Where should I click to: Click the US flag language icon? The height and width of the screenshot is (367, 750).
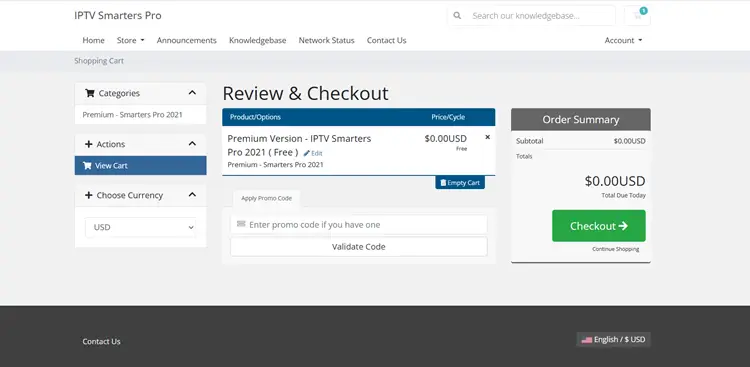[586, 340]
